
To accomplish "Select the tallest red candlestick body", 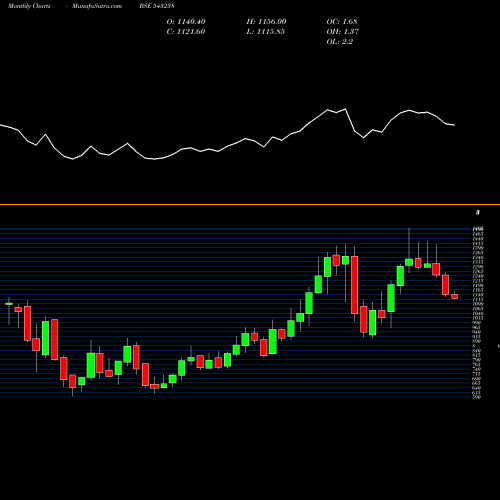I will (x=354, y=285).
